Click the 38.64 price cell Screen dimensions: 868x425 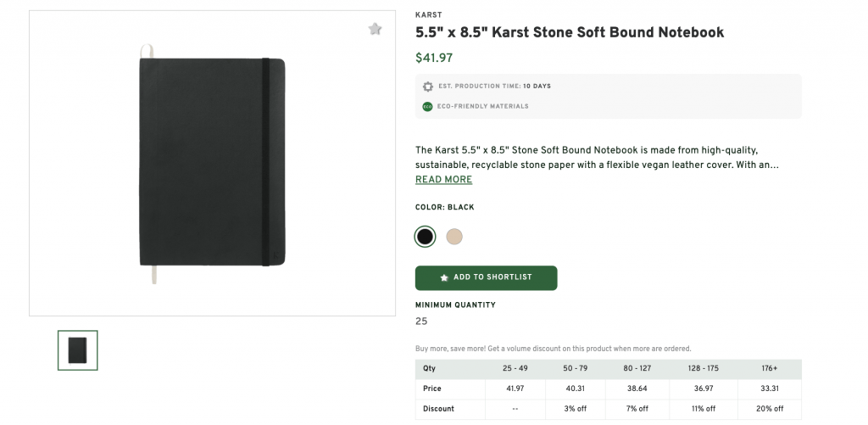637,389
